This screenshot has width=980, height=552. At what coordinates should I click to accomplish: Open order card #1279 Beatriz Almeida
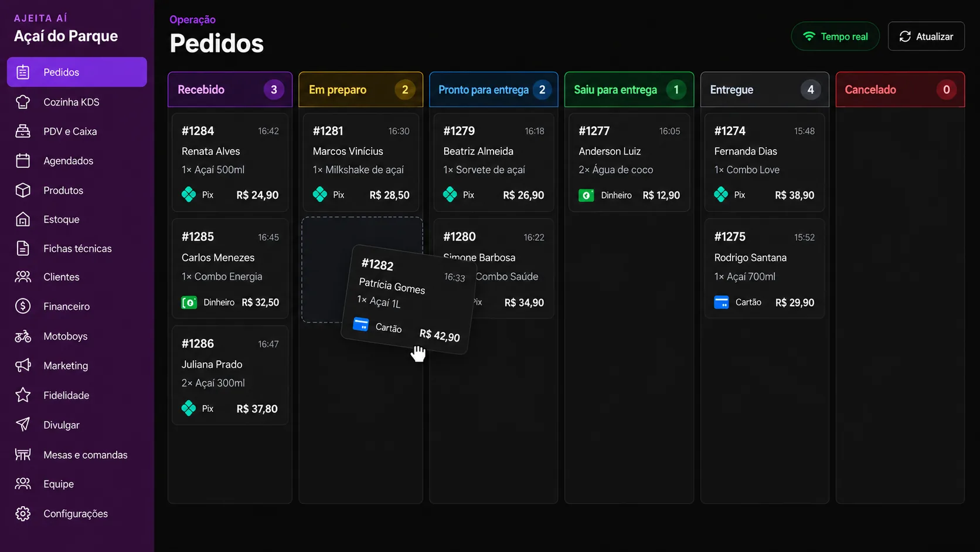tap(494, 162)
